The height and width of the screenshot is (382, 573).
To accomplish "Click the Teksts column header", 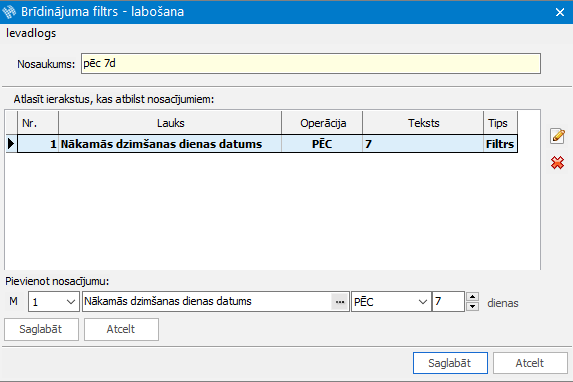I will pyautogui.click(x=423, y=123).
